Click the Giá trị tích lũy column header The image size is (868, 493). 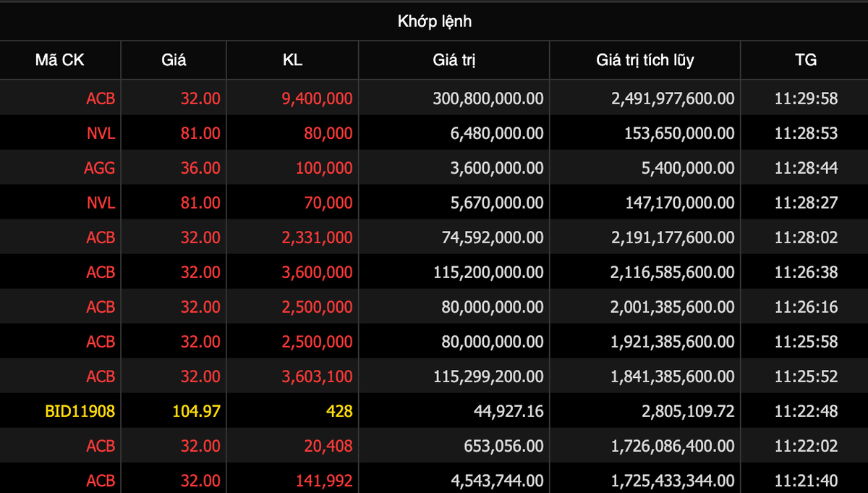click(644, 59)
